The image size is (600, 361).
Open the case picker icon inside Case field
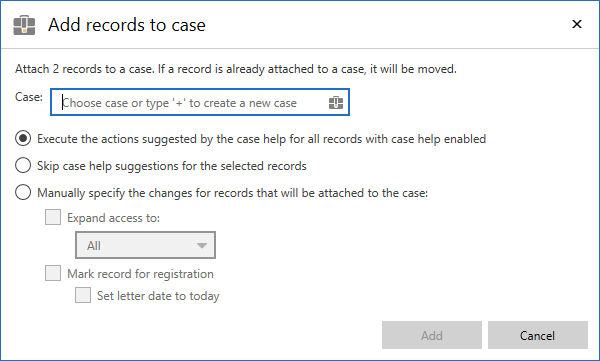point(336,103)
